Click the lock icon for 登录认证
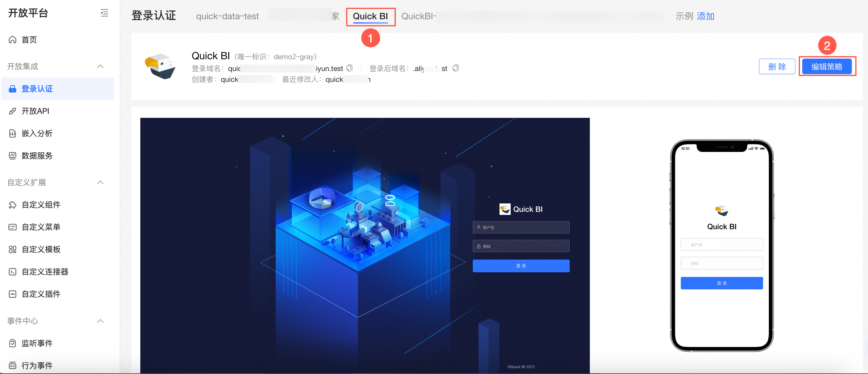The width and height of the screenshot is (868, 374). (12, 89)
